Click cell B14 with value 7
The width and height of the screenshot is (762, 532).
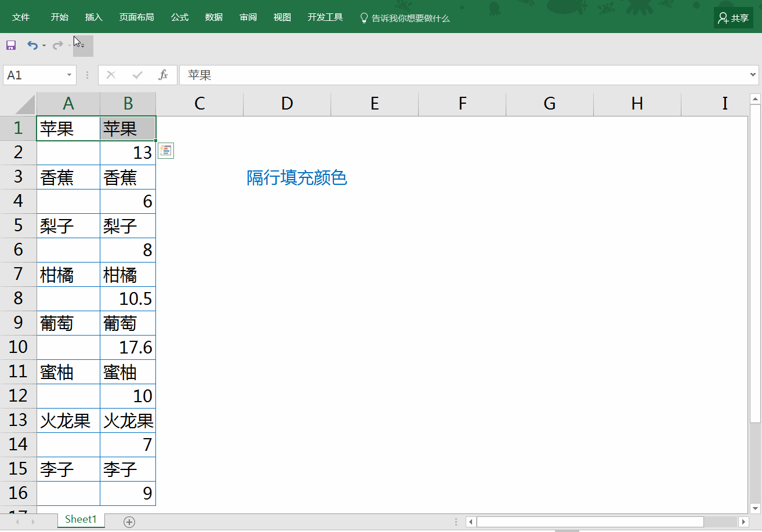pos(128,444)
